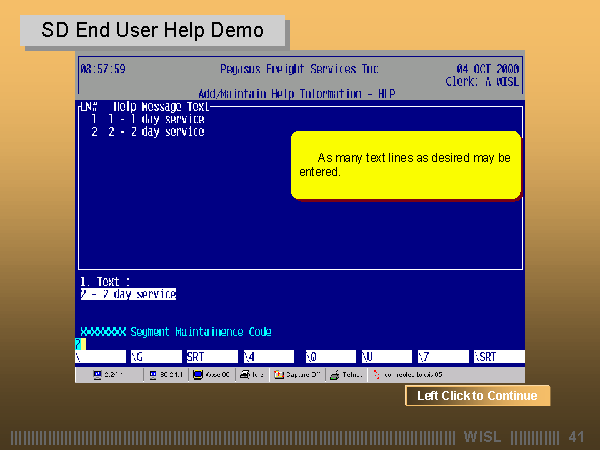Click the Telnet taskbar button

point(343,376)
